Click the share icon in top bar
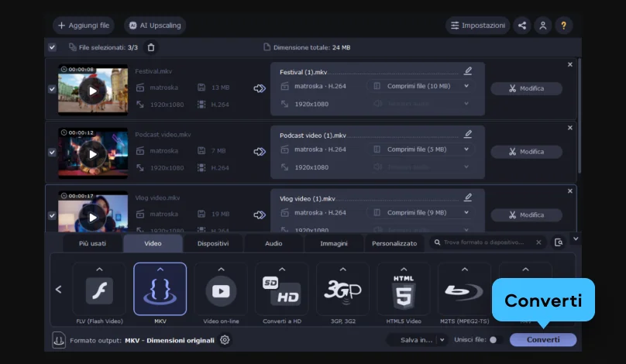Image resolution: width=626 pixels, height=364 pixels. point(522,26)
